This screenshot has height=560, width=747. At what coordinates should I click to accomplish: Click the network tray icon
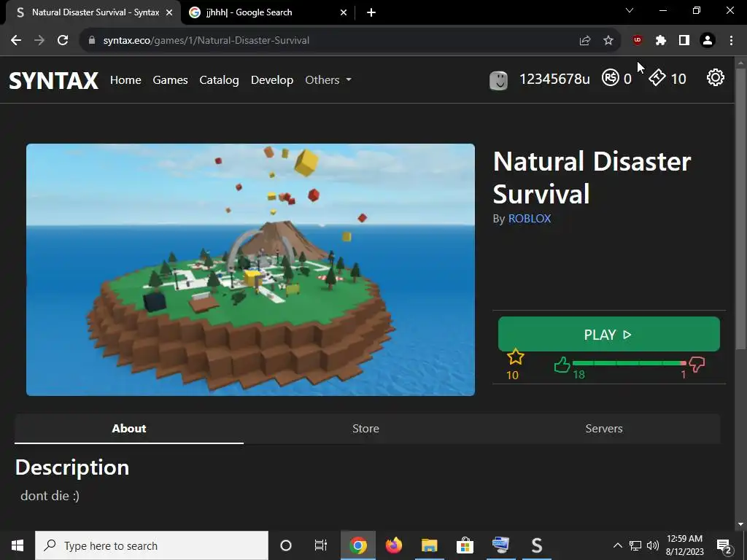[635, 545]
